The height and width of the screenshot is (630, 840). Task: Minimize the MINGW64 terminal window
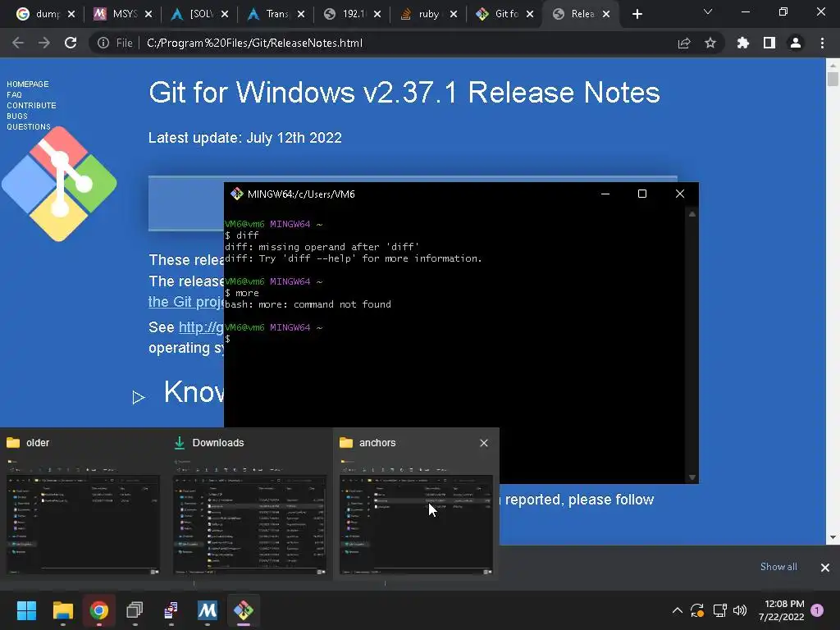click(x=605, y=194)
